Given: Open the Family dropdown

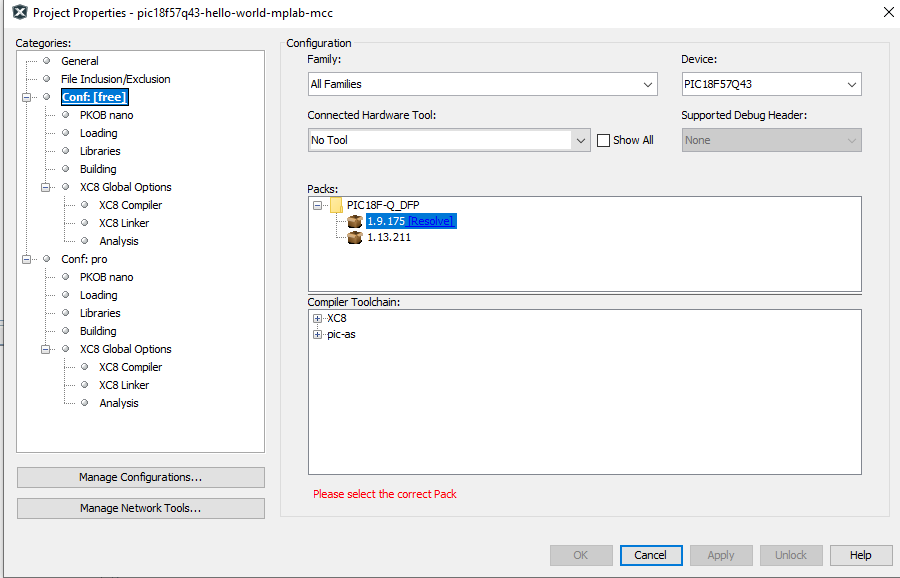Looking at the screenshot, I should (481, 84).
